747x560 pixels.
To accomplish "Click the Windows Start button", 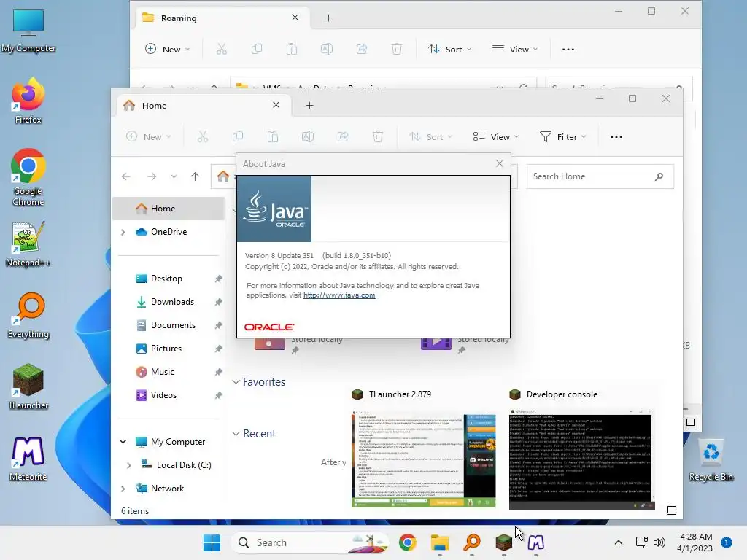I will click(212, 542).
